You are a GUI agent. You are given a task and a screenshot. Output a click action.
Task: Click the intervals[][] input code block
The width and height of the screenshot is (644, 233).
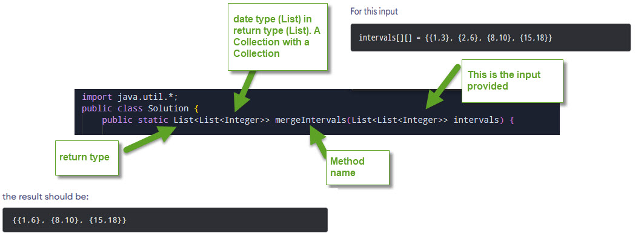(x=490, y=38)
